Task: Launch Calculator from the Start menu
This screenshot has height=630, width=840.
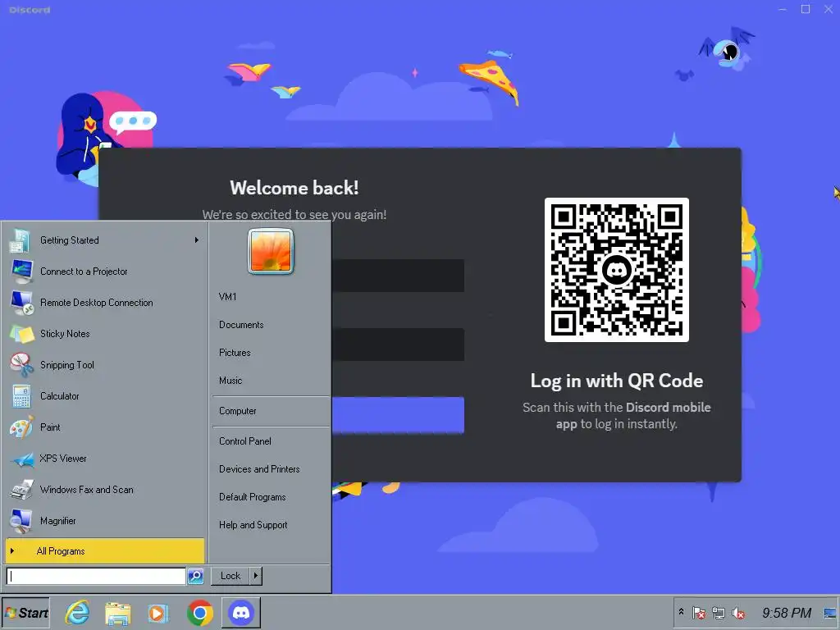Action: point(104,396)
